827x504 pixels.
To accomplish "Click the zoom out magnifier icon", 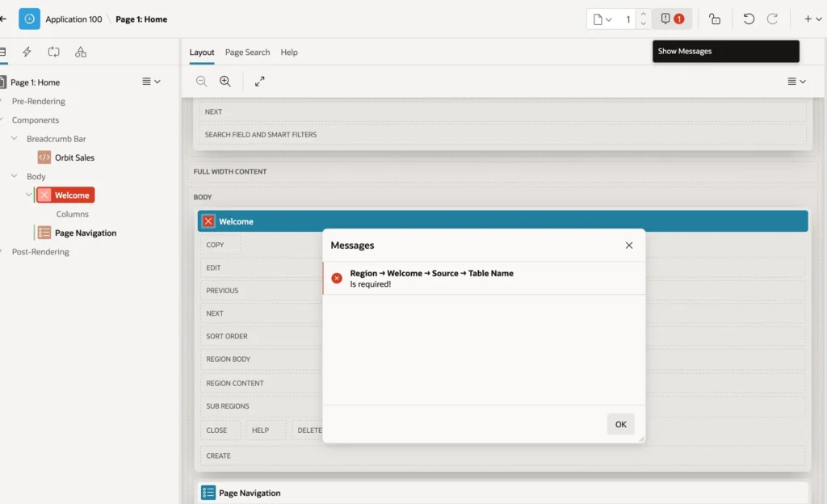I will (201, 82).
